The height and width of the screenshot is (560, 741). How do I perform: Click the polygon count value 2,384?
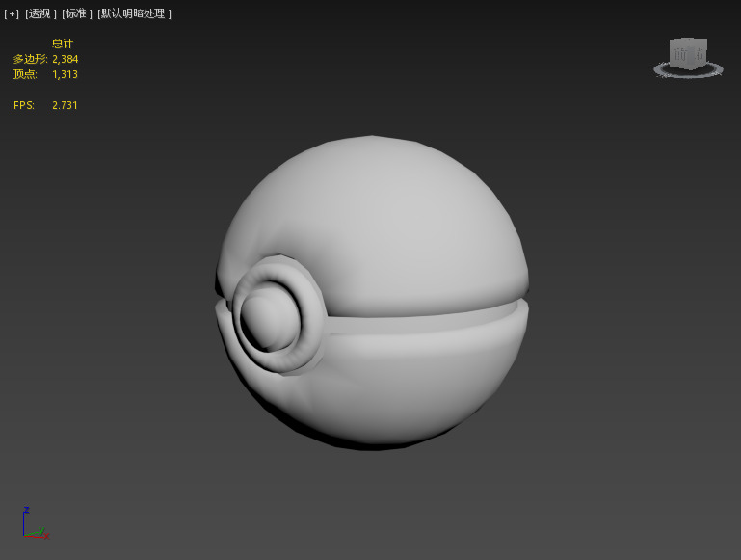[66, 59]
